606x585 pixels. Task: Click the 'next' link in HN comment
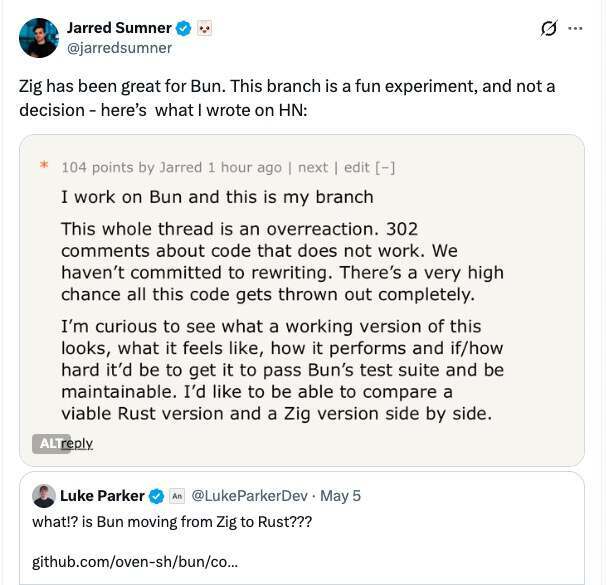coord(313,167)
